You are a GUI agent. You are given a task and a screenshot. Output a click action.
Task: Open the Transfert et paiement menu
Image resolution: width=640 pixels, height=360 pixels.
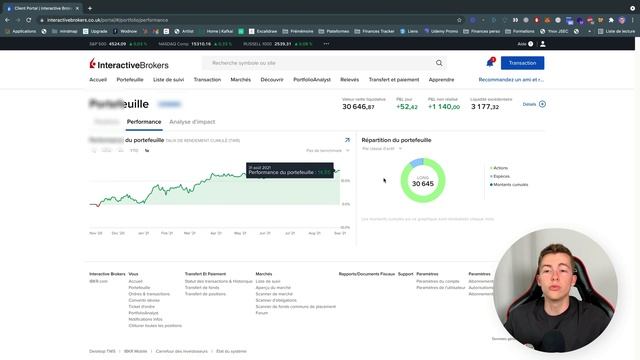click(x=394, y=80)
